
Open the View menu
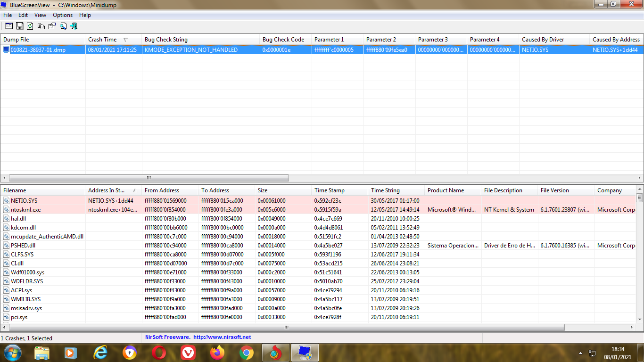click(41, 15)
